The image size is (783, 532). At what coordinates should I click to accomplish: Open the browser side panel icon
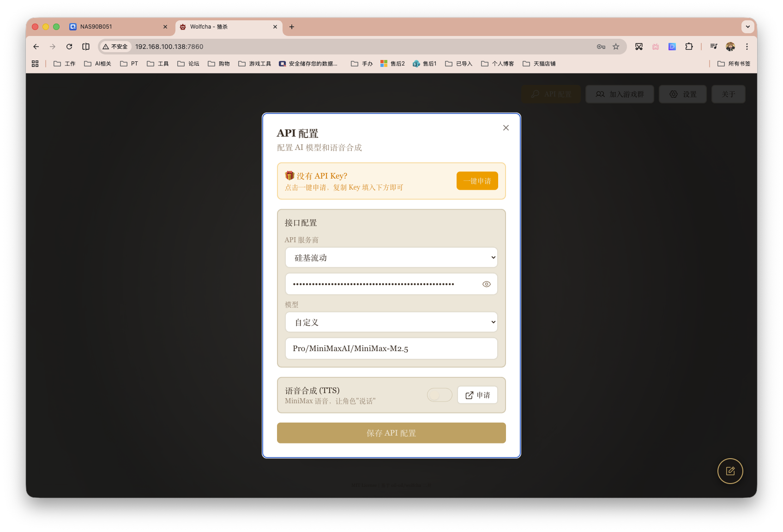86,47
